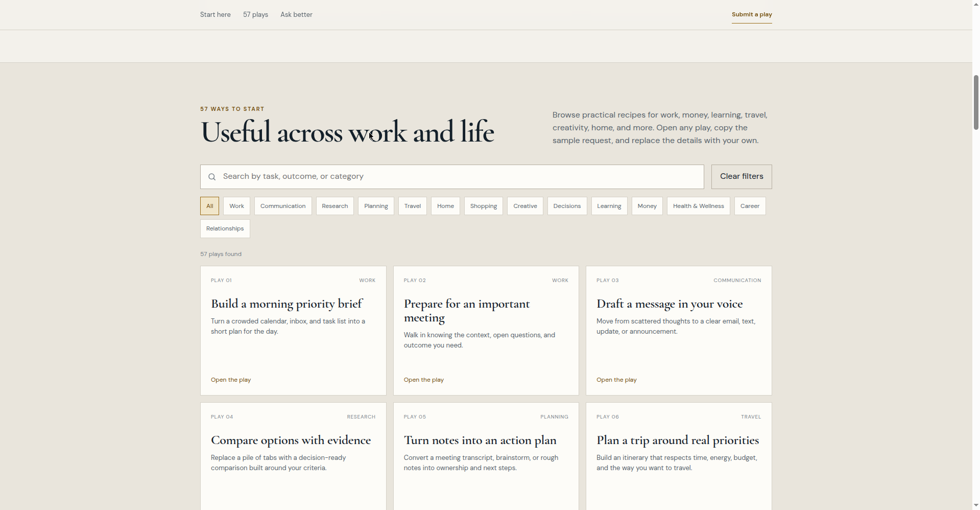This screenshot has width=980, height=510.
Task: Filter by Health & Wellness category
Action: (698, 206)
